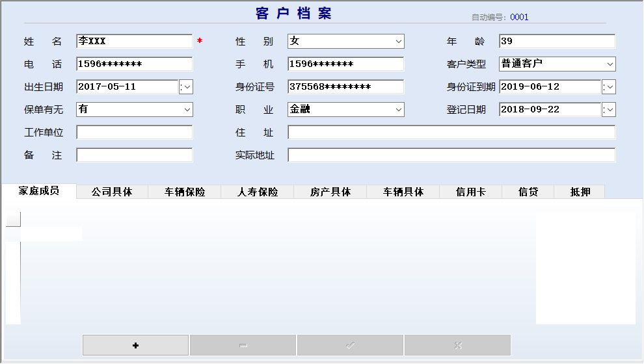Focus the 手机 input field

point(345,64)
